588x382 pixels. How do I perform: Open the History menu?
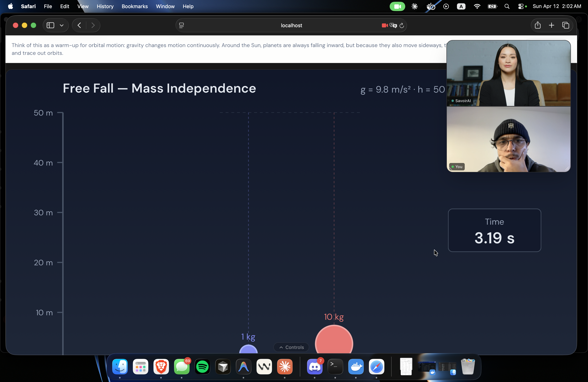pos(105,6)
